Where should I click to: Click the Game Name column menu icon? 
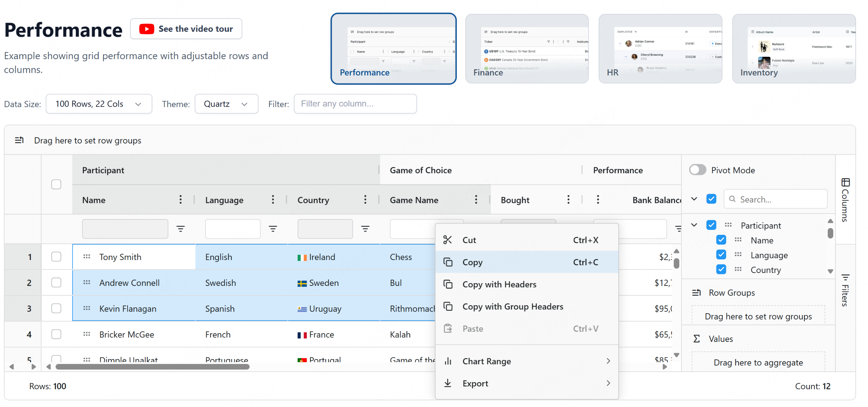click(476, 200)
